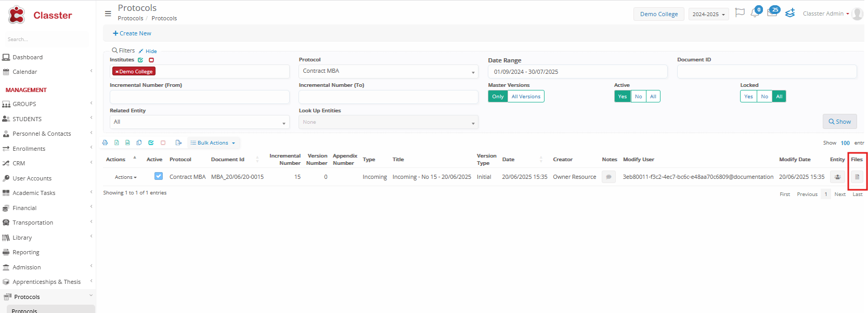
Task: Toggle the hamburger sidebar menu icon
Action: [x=108, y=14]
